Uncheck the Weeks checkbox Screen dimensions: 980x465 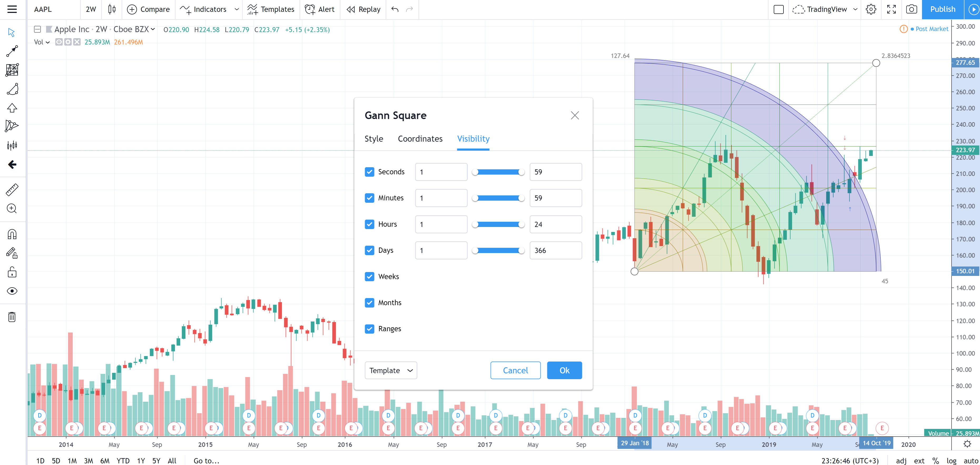tap(369, 276)
